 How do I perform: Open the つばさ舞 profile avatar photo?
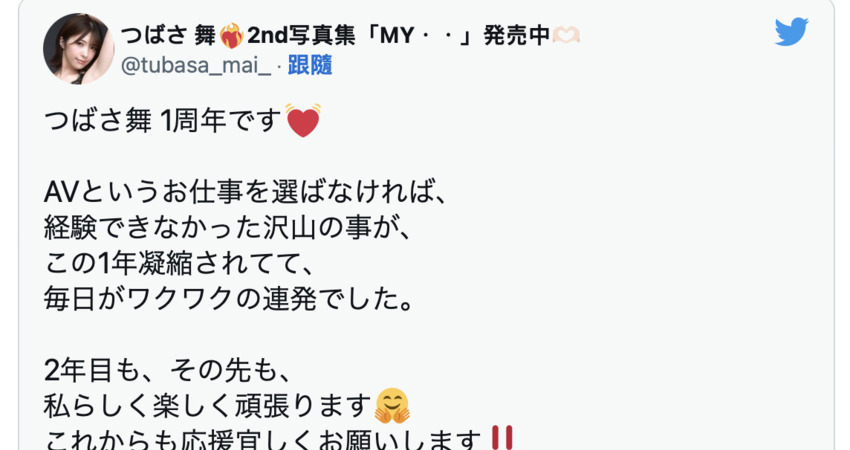79,49
